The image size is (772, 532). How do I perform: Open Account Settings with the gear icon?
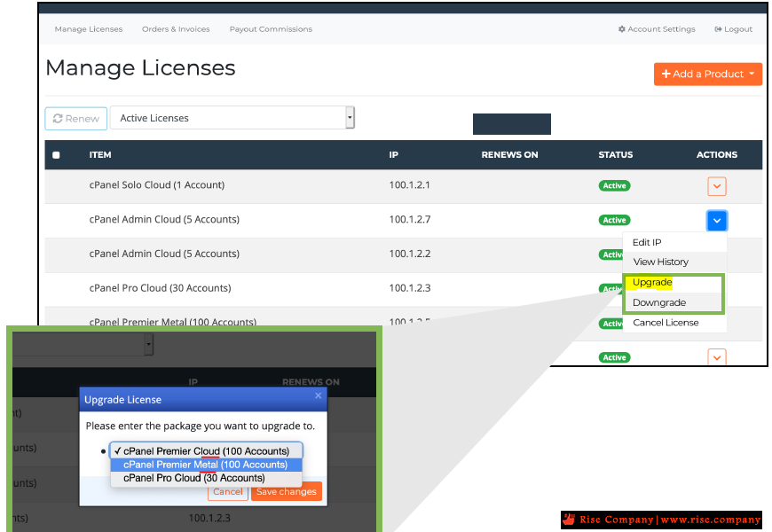point(657,29)
